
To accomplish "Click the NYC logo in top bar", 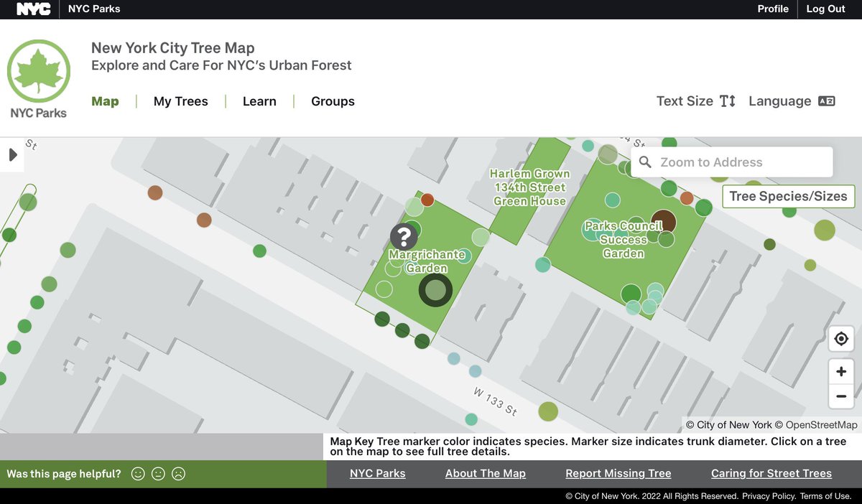I will click(33, 9).
